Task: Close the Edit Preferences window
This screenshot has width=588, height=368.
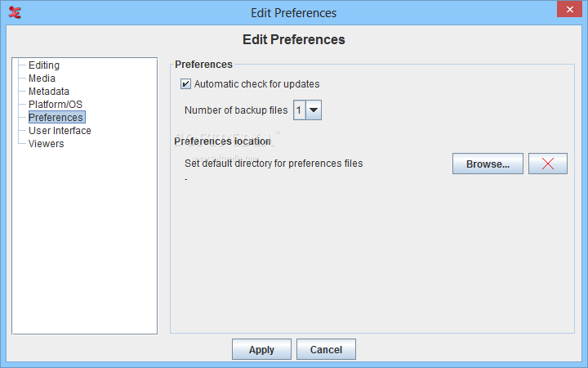Action: [x=569, y=9]
